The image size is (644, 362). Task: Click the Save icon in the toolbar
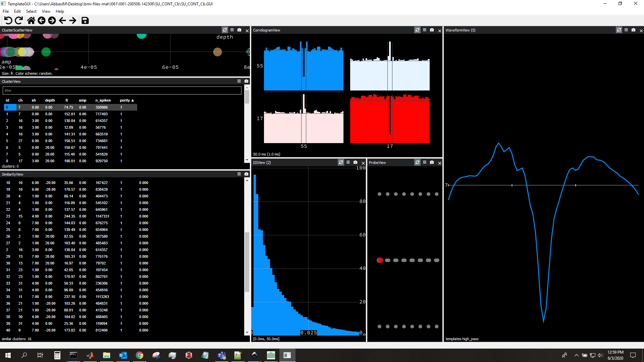85,20
